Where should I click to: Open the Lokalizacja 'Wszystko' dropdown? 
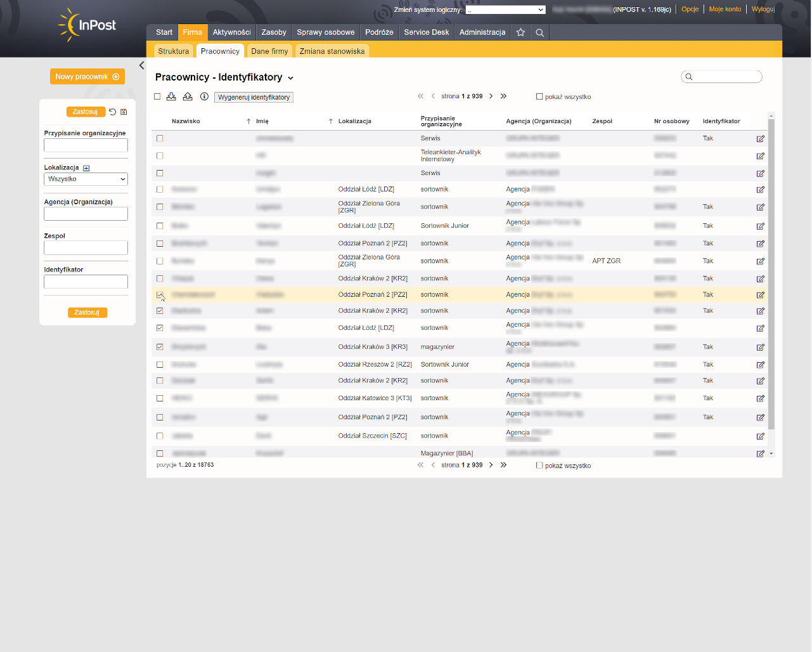click(86, 179)
